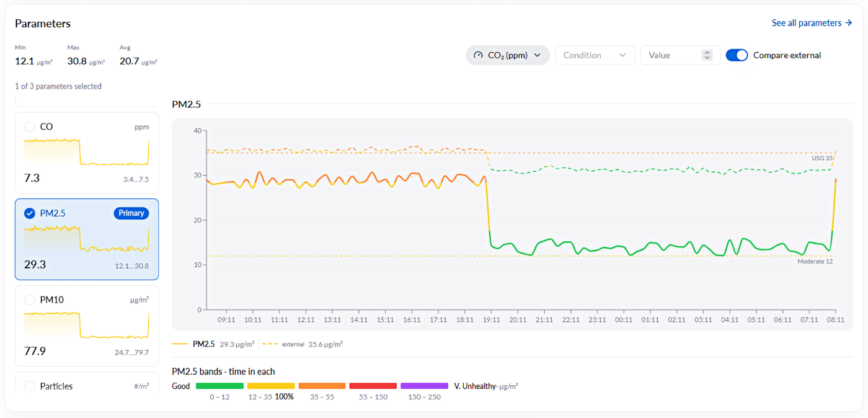This screenshot has height=418, width=868.
Task: Click the Parameters heading
Action: pos(43,24)
